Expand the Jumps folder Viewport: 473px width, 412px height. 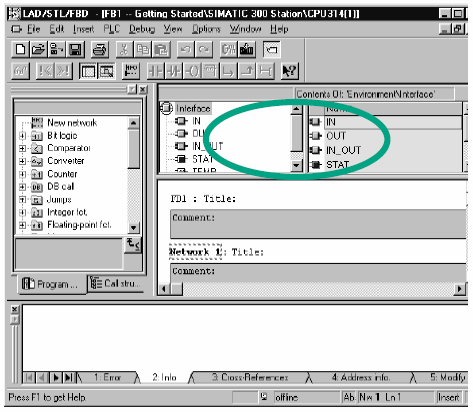click(x=22, y=199)
